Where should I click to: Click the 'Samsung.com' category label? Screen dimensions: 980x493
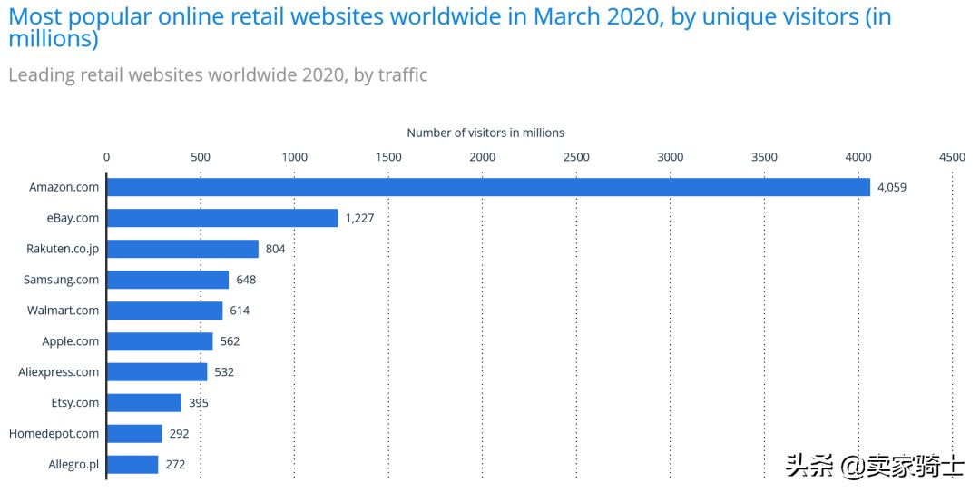(x=62, y=280)
